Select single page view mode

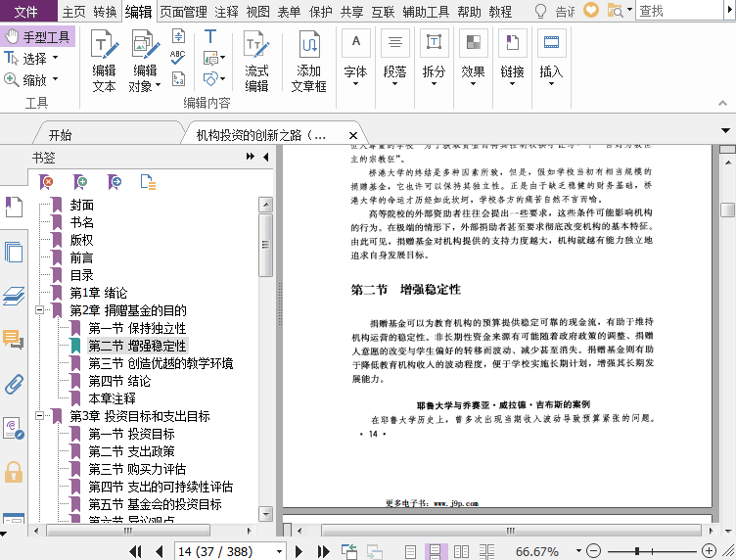click(x=410, y=551)
